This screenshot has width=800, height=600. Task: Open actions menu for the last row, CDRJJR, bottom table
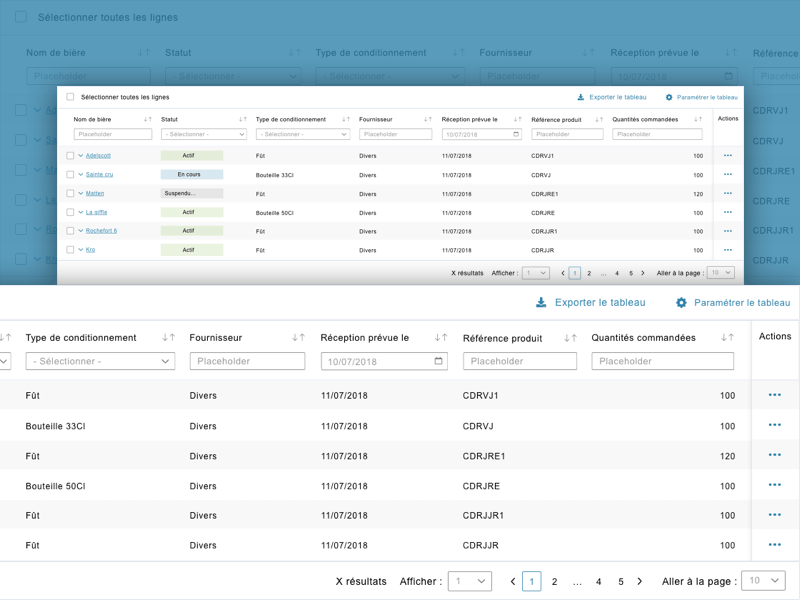click(774, 545)
